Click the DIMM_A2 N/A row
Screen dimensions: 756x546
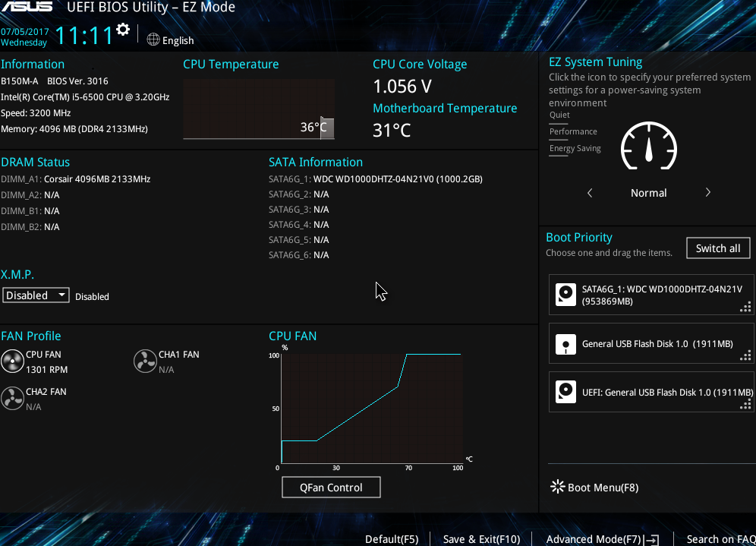pyautogui.click(x=30, y=195)
